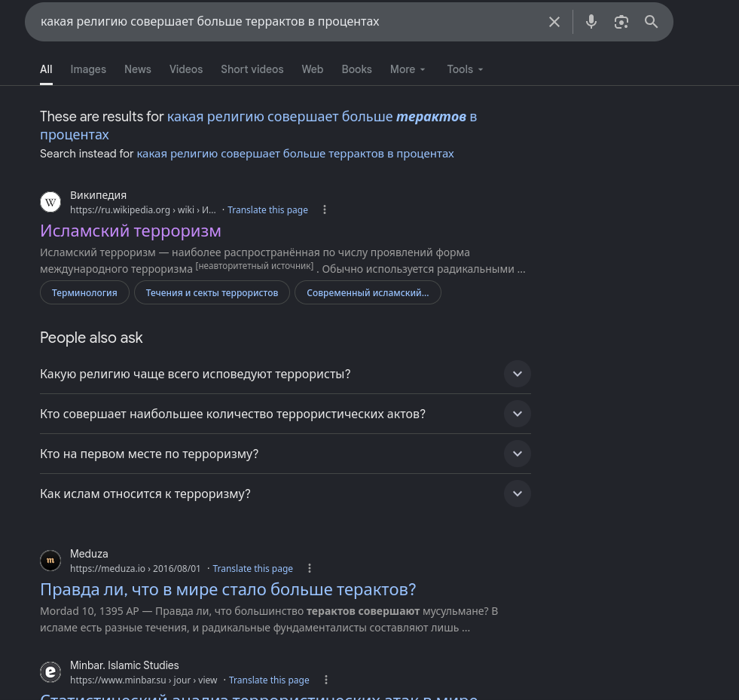739x700 pixels.
Task: Switch to the Images tab
Action: (88, 69)
